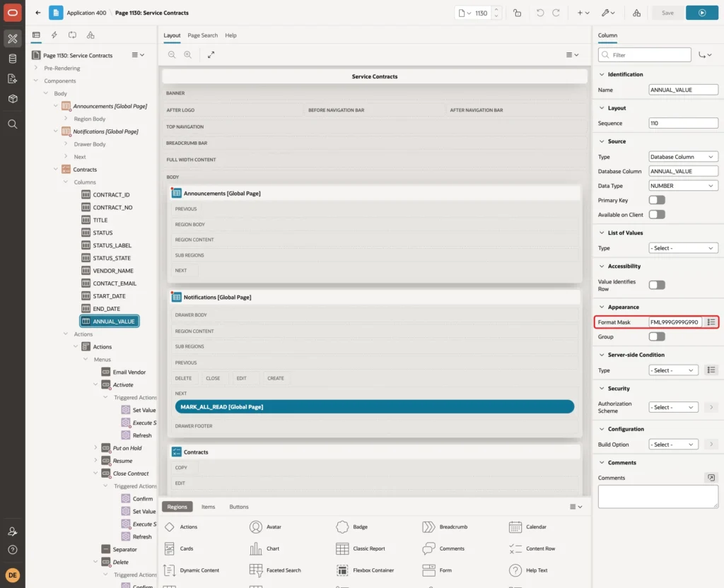This screenshot has width=724, height=588.
Task: Expand the Pre-Rendering tree node
Action: 36,69
